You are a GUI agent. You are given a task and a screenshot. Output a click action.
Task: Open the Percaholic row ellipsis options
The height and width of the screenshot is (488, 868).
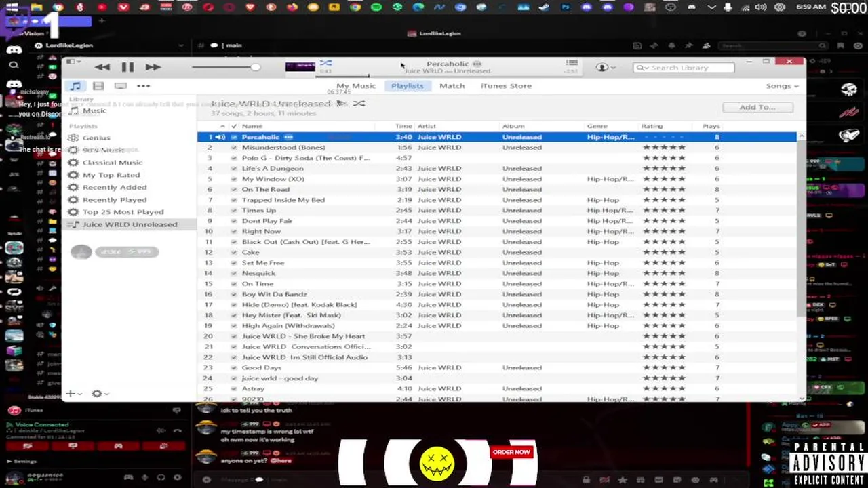coord(288,137)
